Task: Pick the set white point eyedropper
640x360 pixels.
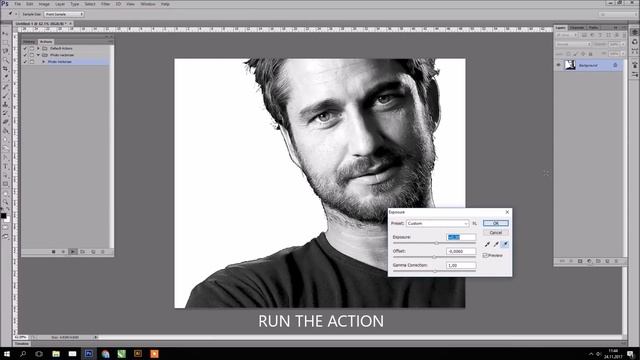Action: tap(505, 244)
